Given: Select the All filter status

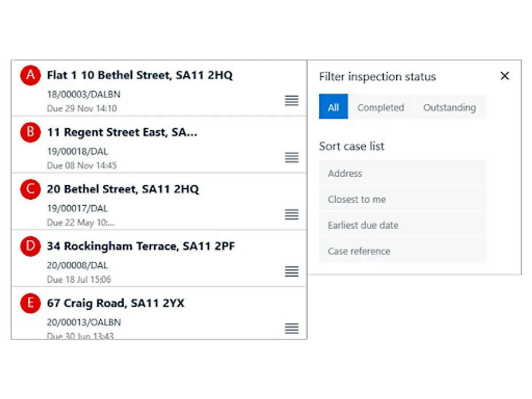Looking at the screenshot, I should tap(333, 107).
